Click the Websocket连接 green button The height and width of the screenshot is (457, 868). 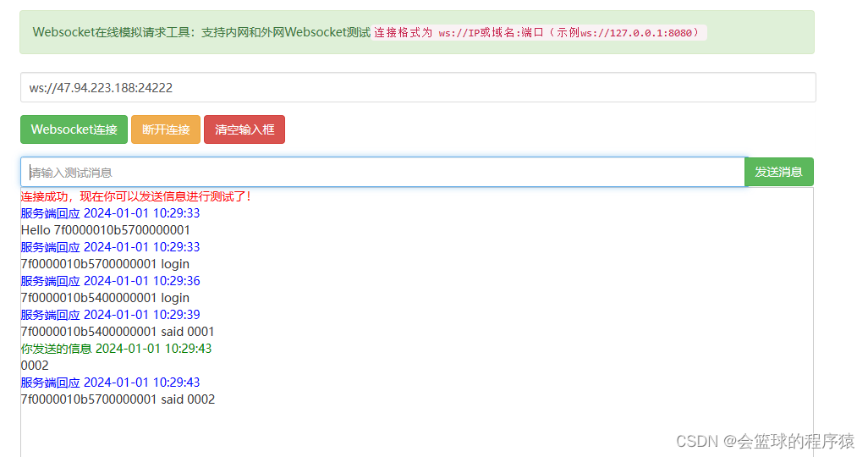tap(74, 129)
